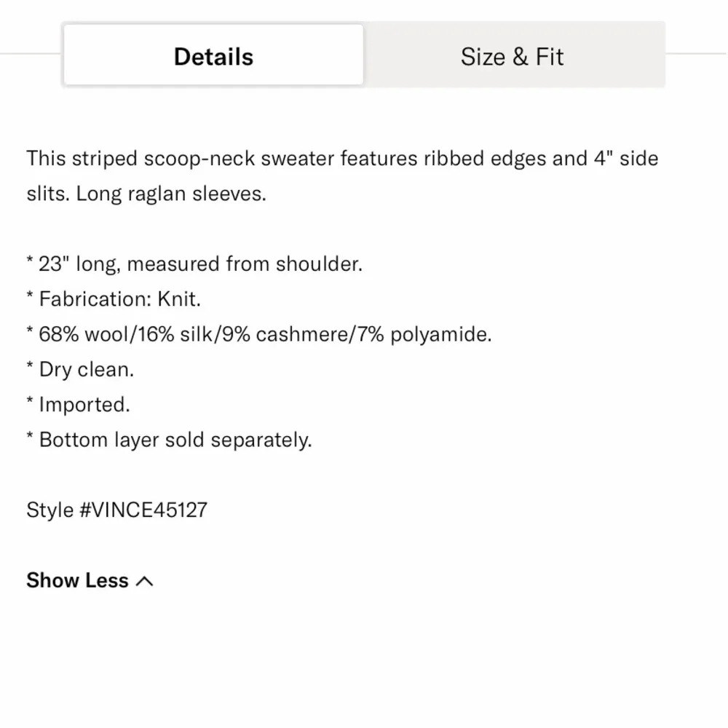Click the Fabrication: Knit line
The height and width of the screenshot is (728, 728).
tap(114, 298)
